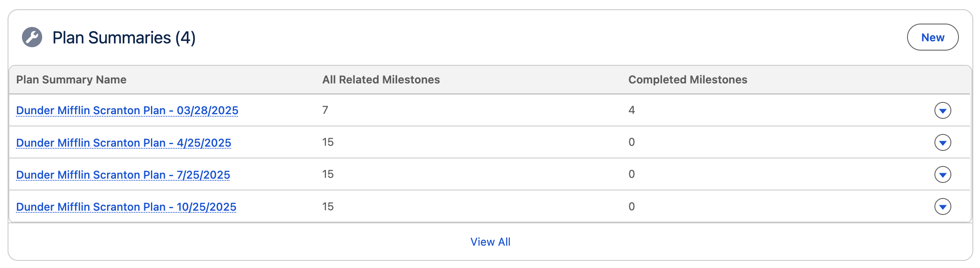This screenshot has width=980, height=268.
Task: Select the milestone count 7 for 03/28/2025
Action: (x=325, y=110)
